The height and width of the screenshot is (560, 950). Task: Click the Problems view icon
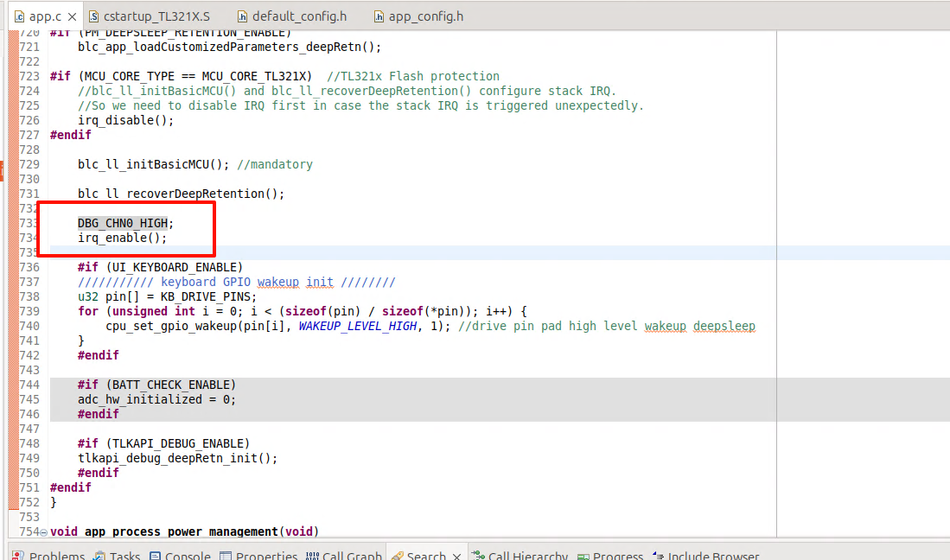(19, 556)
